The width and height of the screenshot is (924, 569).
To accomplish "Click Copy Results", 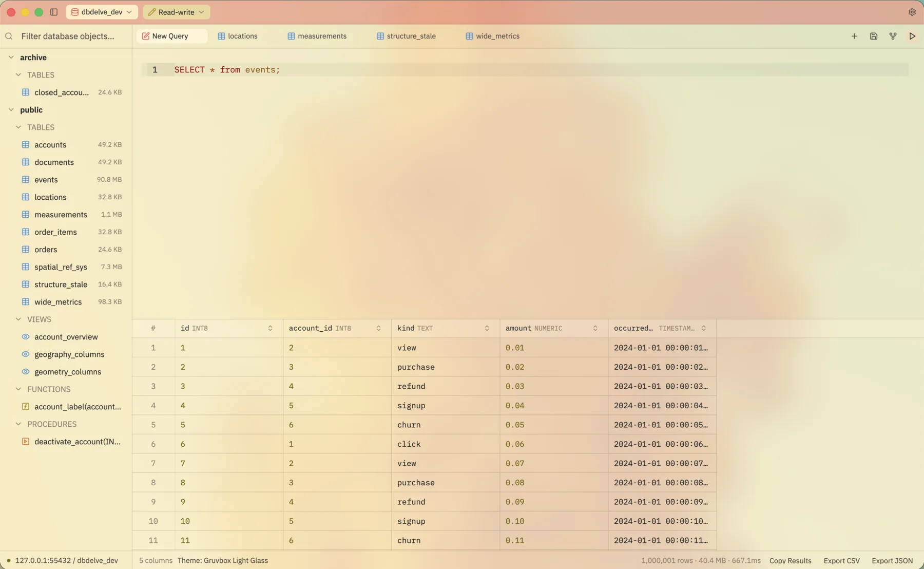I will coord(790,560).
